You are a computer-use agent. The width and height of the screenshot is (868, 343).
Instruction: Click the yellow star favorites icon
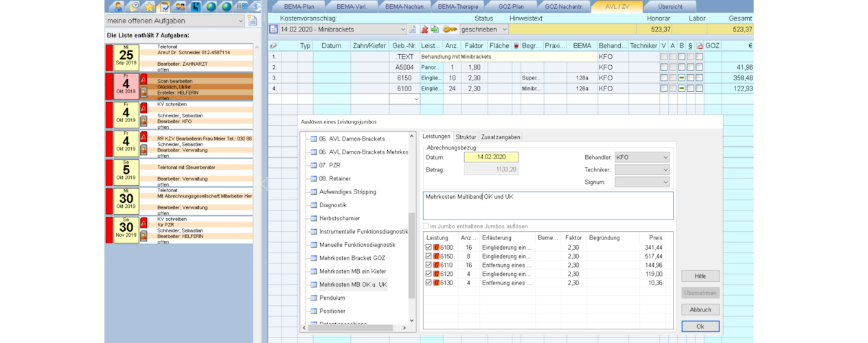coord(149,7)
